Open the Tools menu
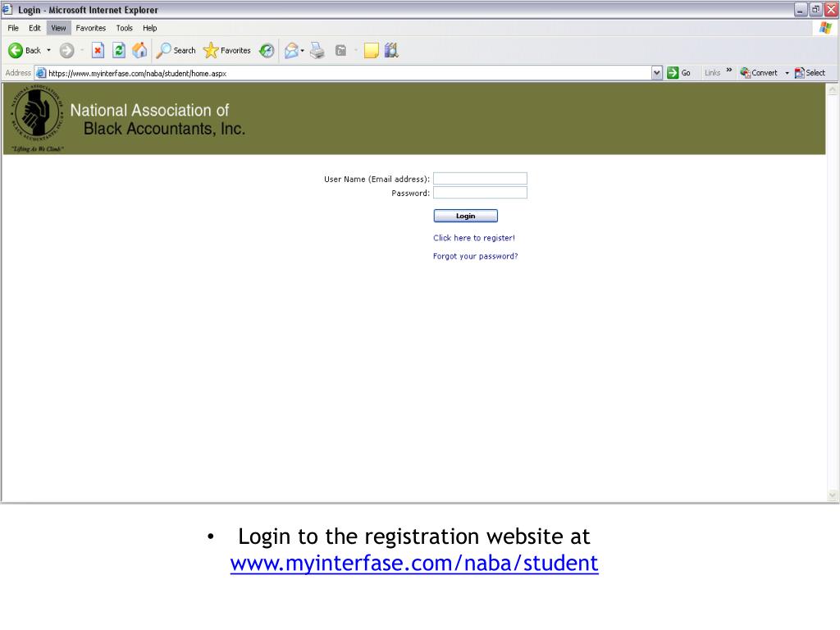The height and width of the screenshot is (630, 840). [125, 28]
